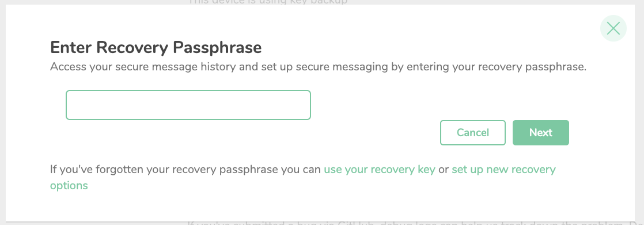This screenshot has height=225, width=644.
Task: Click background text 'This device is using key backup'
Action: [267, 2]
